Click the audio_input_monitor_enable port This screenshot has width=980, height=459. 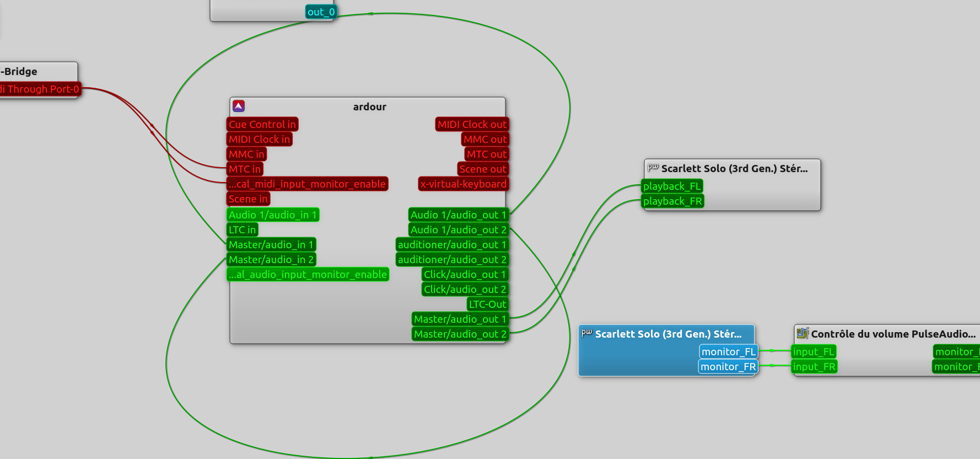click(308, 275)
